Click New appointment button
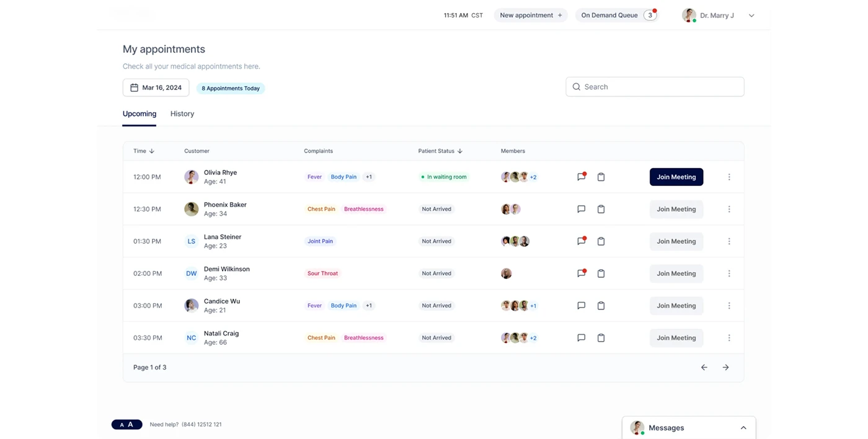 click(531, 16)
